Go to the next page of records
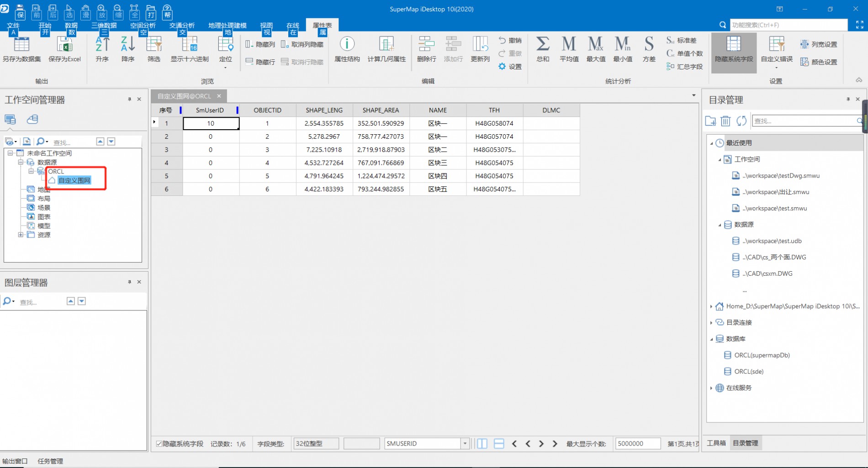Viewport: 868px width, 468px height. coord(541,443)
